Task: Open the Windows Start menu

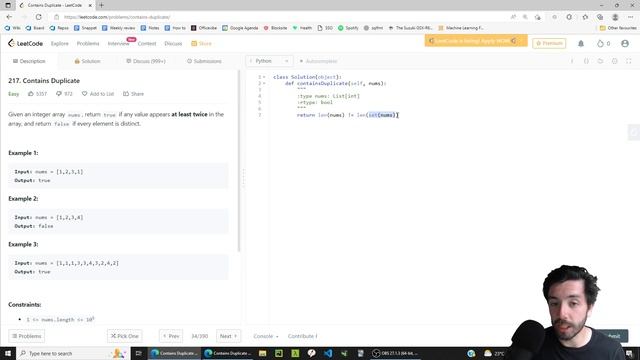Action: [8, 353]
